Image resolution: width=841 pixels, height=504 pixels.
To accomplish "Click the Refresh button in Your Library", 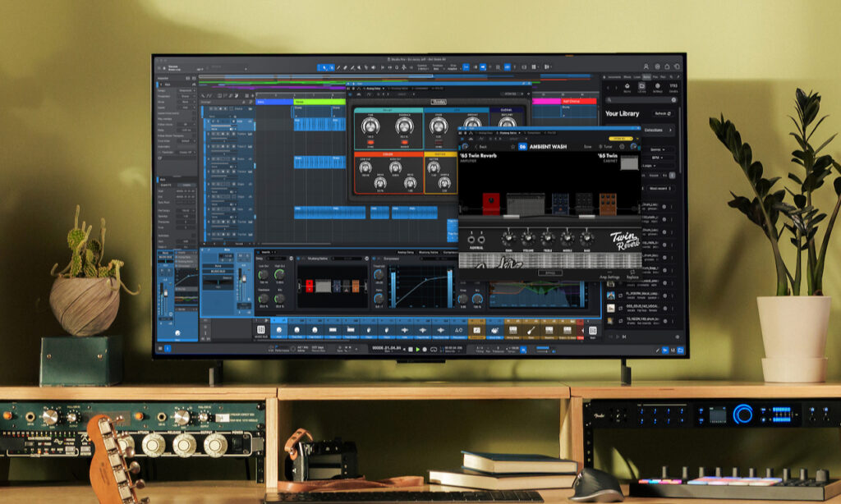I will pyautogui.click(x=662, y=113).
